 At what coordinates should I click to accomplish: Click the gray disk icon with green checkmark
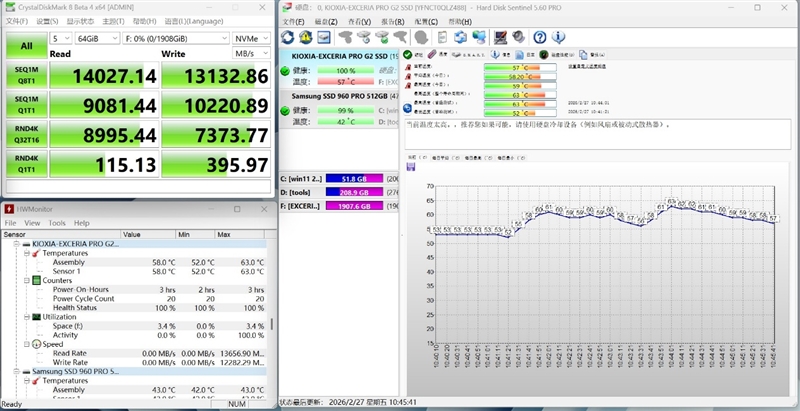tap(382, 37)
